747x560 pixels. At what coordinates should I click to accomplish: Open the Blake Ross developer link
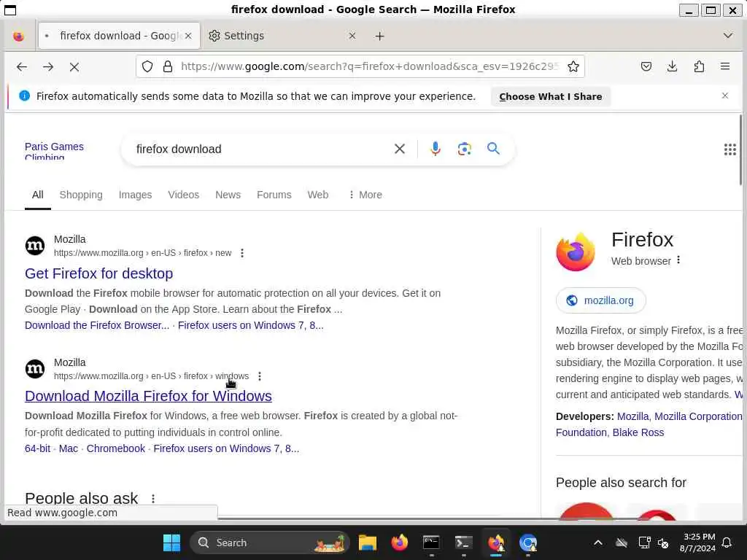[x=638, y=432]
